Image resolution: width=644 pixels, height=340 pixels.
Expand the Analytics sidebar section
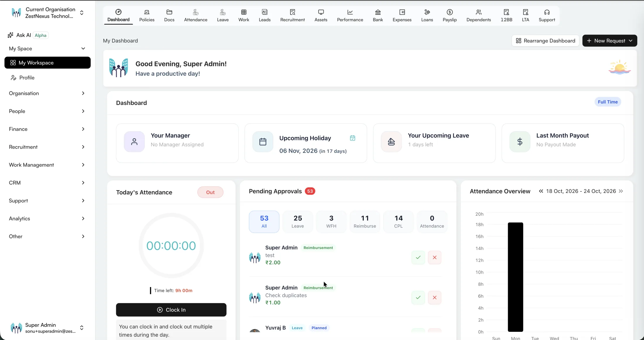47,218
